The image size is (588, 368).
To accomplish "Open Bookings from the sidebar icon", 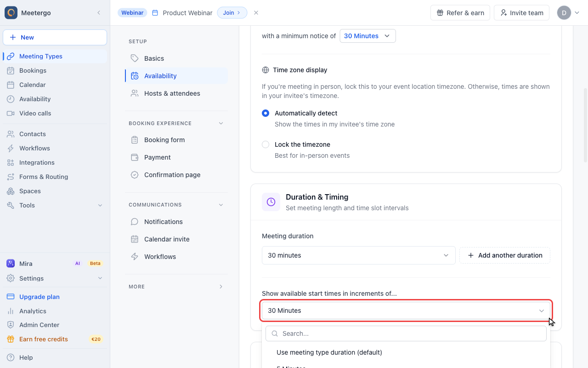I will pos(11,70).
